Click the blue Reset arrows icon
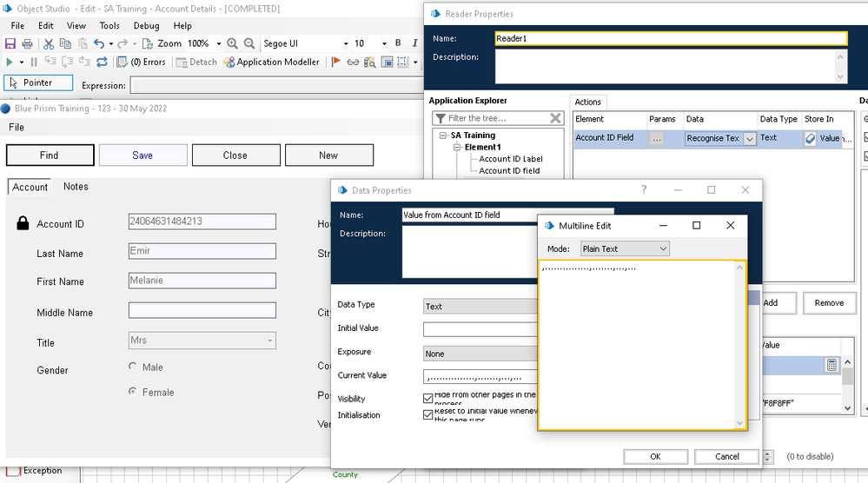Image resolution: width=868 pixels, height=483 pixels. (x=102, y=62)
